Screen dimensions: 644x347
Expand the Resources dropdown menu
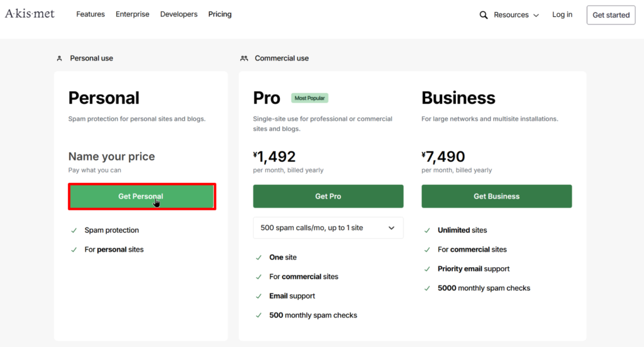(516, 15)
